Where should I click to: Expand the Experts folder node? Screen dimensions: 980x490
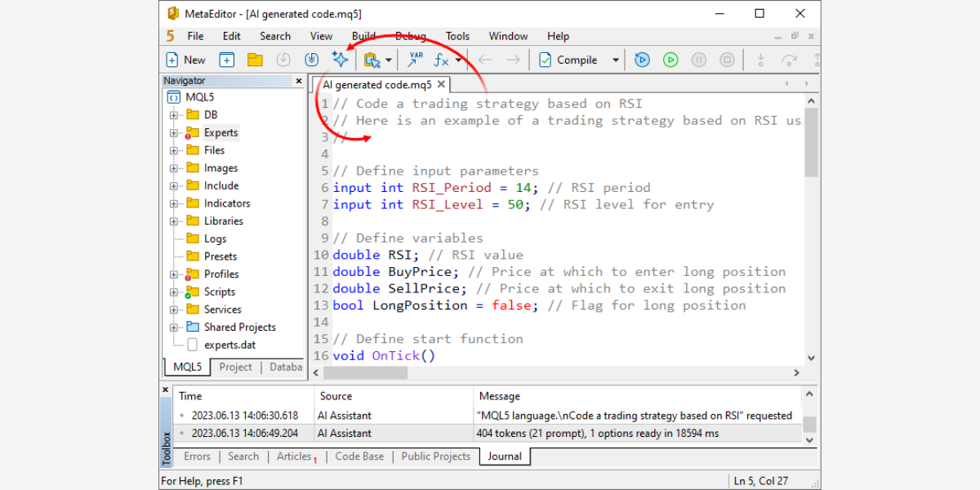[x=173, y=133]
